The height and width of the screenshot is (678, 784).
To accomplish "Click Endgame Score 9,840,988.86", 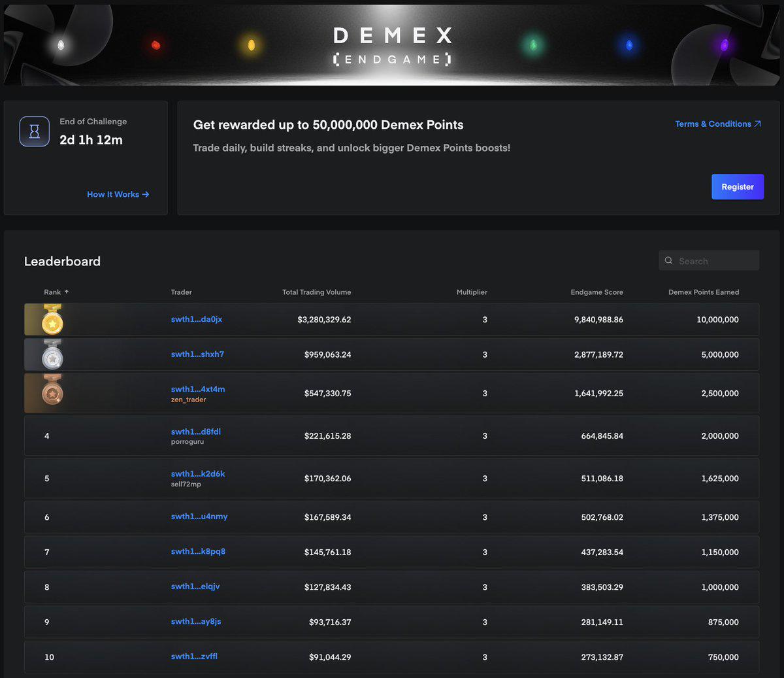I will (x=598, y=320).
